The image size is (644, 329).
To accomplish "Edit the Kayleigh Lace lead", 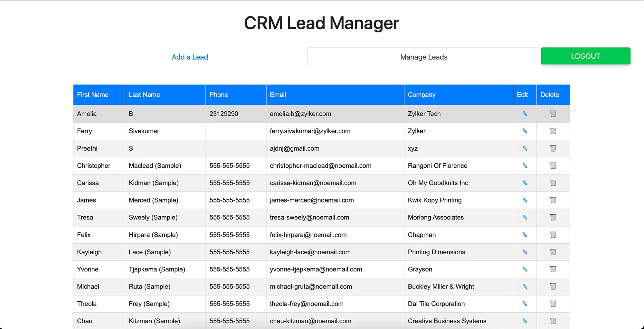I will coord(525,252).
